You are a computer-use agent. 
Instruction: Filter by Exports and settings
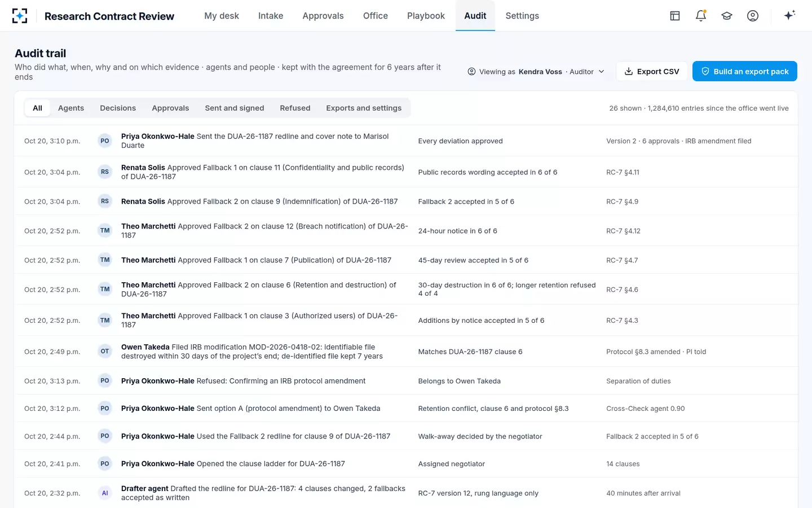pos(364,108)
